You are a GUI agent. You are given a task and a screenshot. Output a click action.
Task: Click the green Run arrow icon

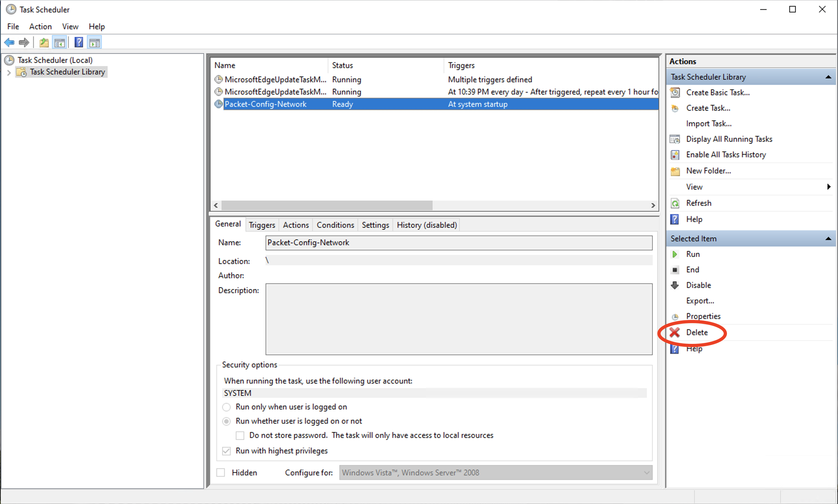coord(675,254)
